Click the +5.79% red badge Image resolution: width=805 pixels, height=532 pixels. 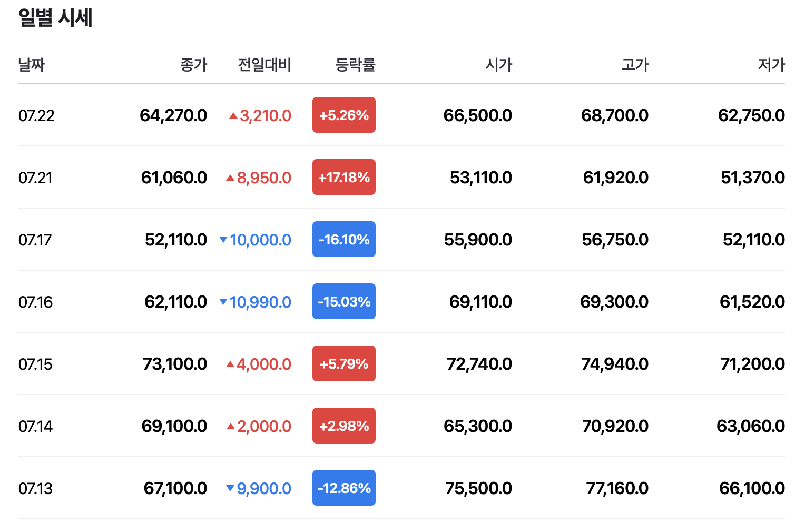click(x=344, y=363)
